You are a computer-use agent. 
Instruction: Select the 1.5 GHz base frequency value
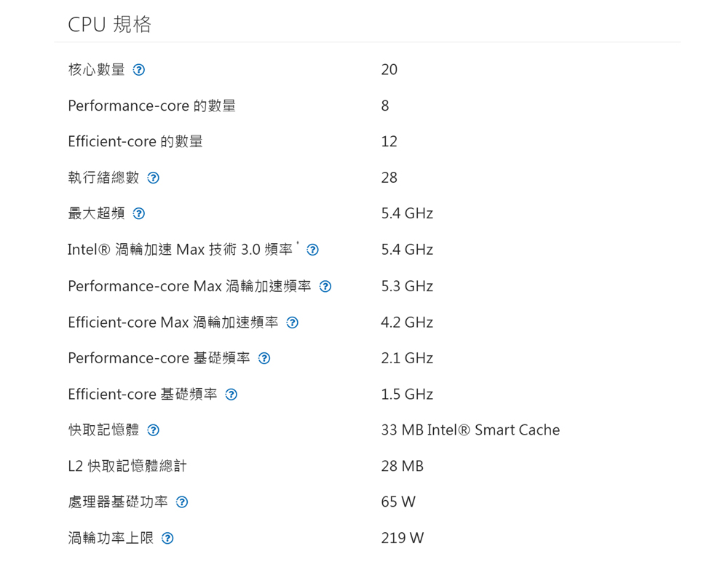click(x=407, y=395)
